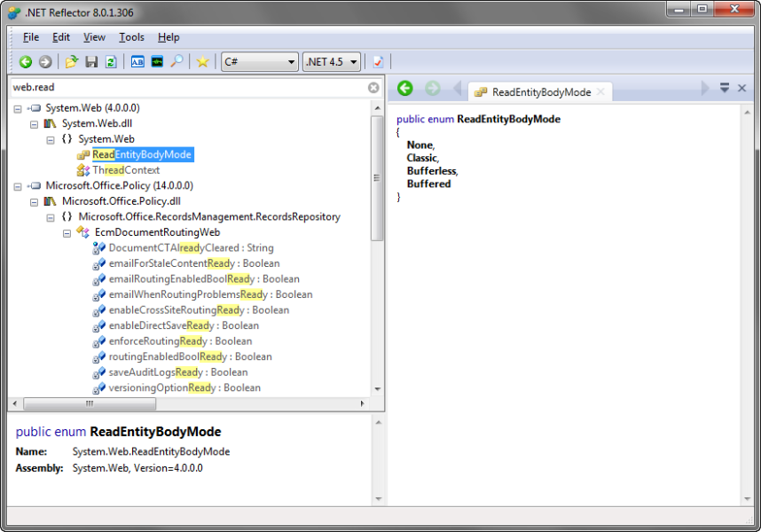Click the System.Web.dll module icon

(50, 123)
